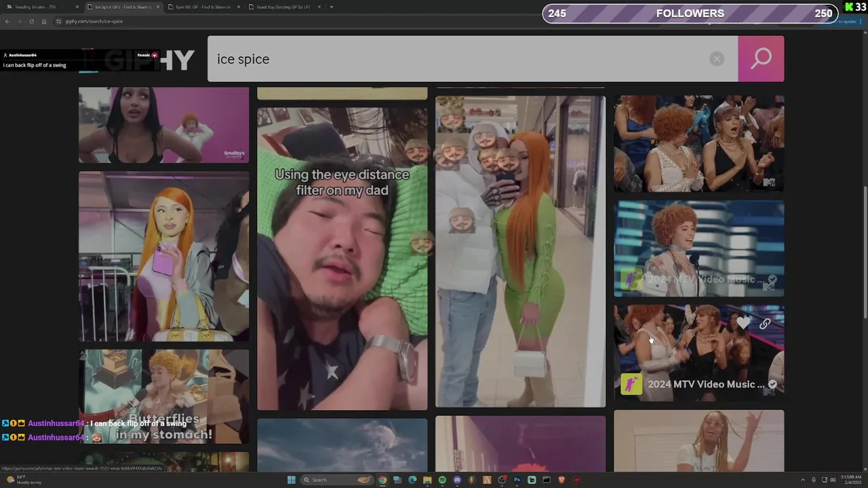Clear the ice spice search text
This screenshot has width=868, height=488.
[x=717, y=59]
